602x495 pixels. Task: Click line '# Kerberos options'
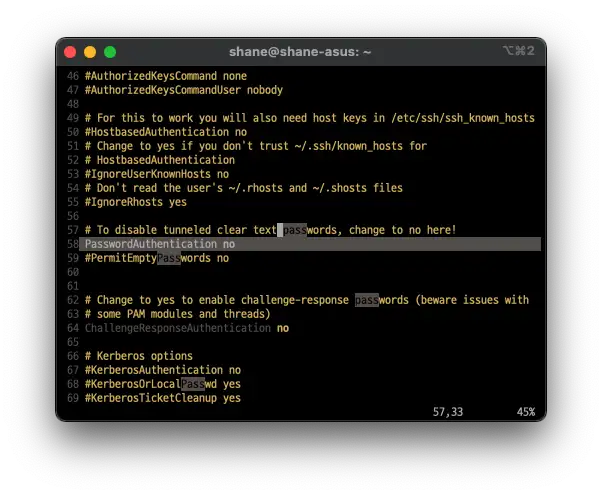[139, 356]
